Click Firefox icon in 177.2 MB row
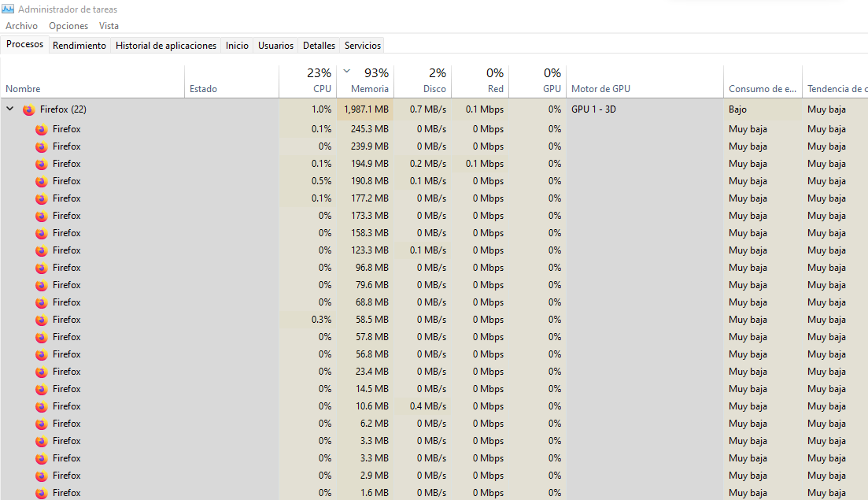The image size is (868, 500). (x=41, y=198)
